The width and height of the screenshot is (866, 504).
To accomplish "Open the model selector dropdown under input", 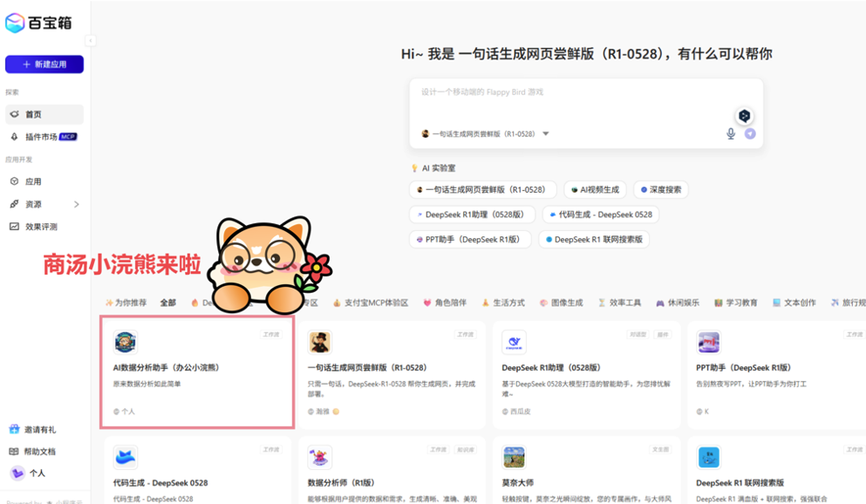I will pyautogui.click(x=546, y=134).
